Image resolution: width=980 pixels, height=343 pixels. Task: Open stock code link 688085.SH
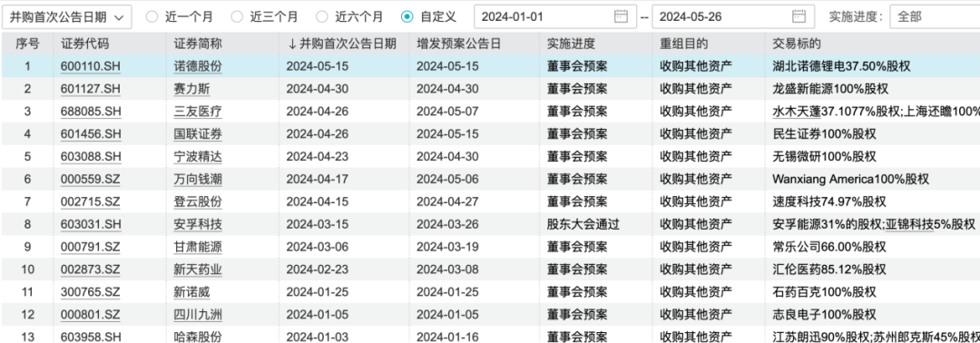coord(90,113)
